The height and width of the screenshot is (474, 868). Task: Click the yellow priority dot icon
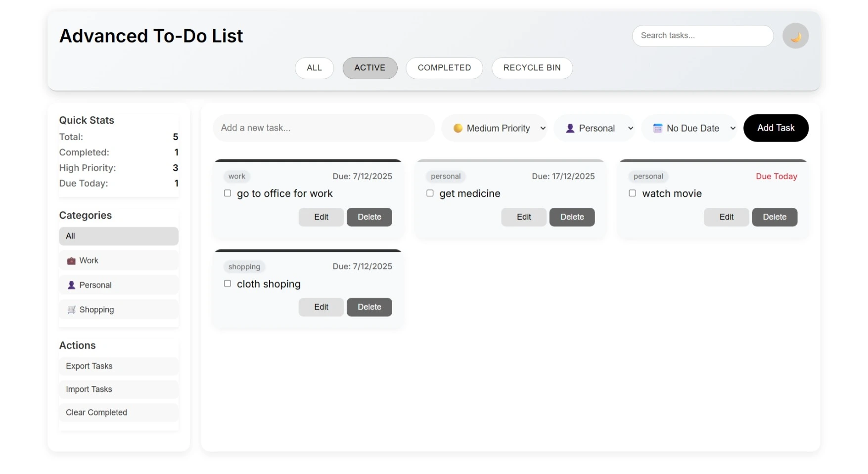click(458, 128)
